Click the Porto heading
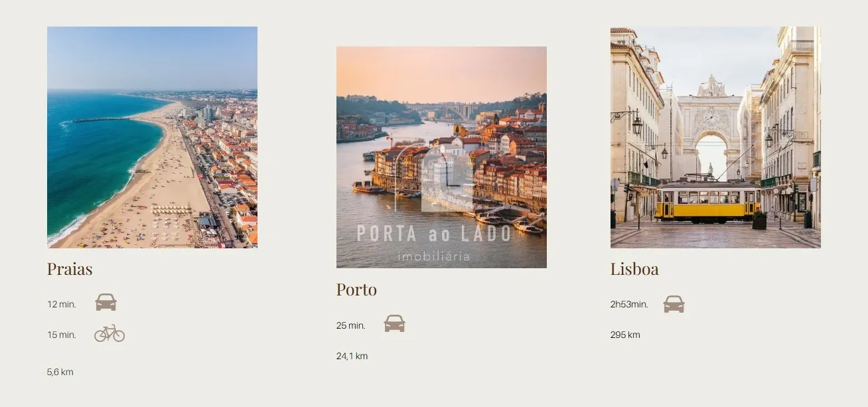This screenshot has width=868, height=407. (356, 289)
